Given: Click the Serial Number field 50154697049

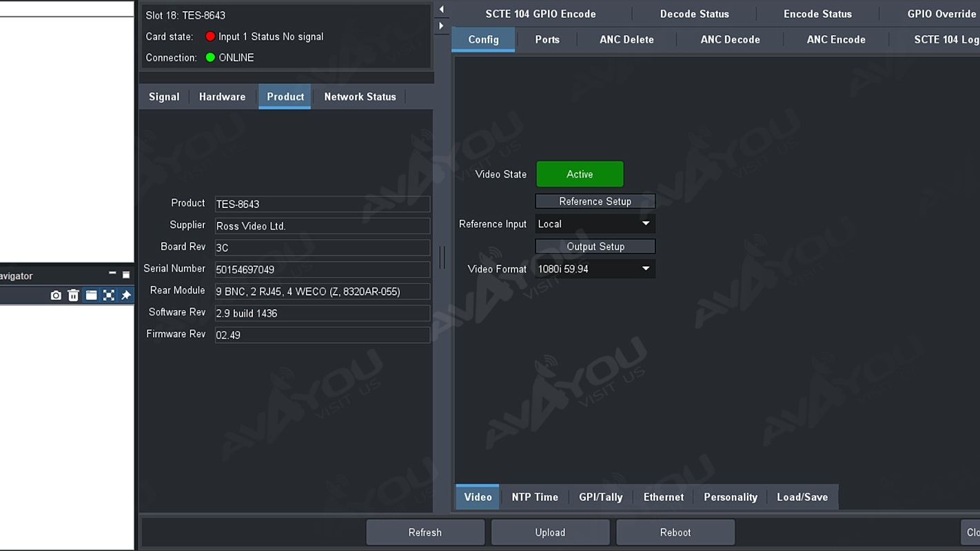Looking at the screenshot, I should (x=323, y=269).
